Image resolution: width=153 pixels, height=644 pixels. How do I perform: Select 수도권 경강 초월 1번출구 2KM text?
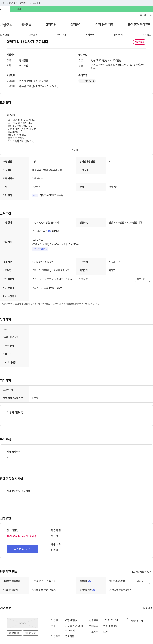coord(47,288)
